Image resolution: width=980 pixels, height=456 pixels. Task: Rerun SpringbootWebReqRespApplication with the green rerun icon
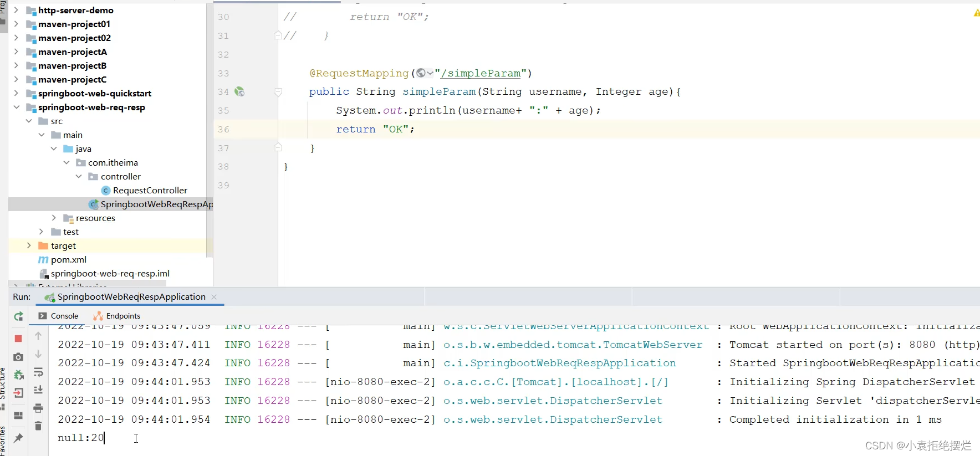pos(18,316)
